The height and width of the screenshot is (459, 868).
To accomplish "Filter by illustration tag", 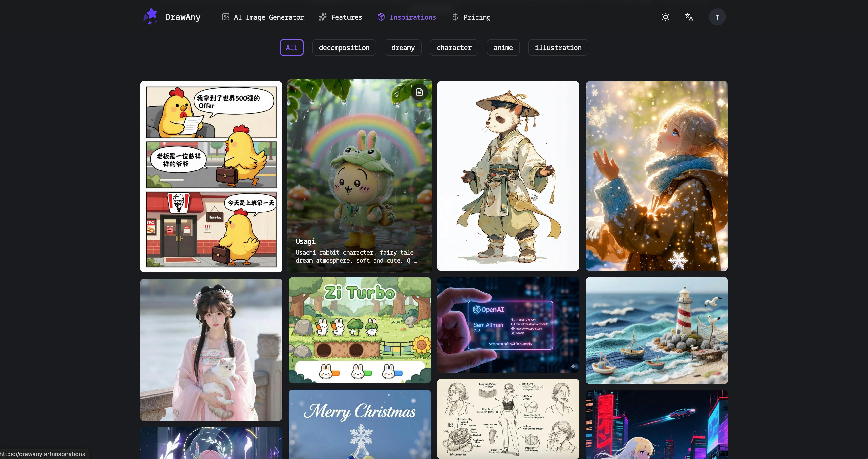I will coord(558,48).
